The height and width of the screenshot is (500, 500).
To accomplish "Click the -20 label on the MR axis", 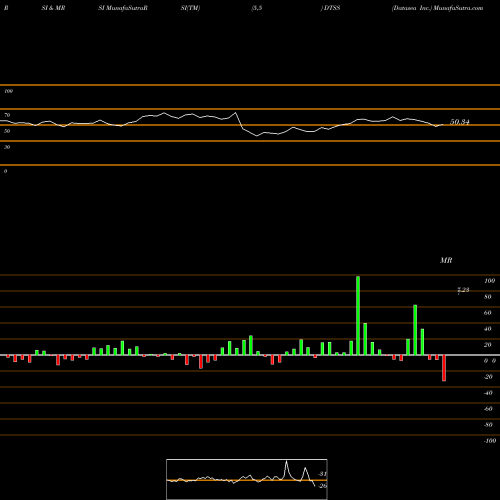I will click(x=488, y=377).
